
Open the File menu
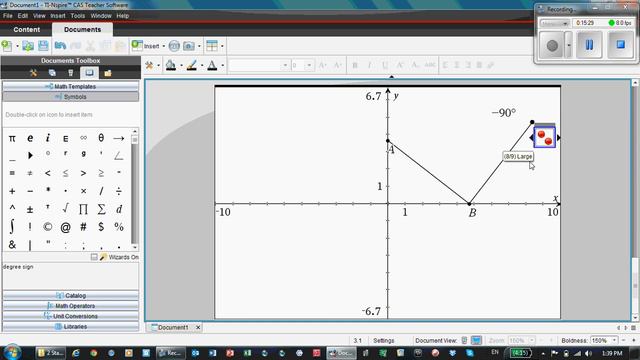pos(7,16)
